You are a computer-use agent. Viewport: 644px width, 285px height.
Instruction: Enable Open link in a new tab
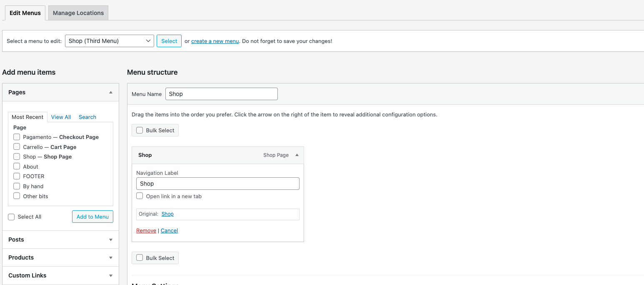pos(140,196)
